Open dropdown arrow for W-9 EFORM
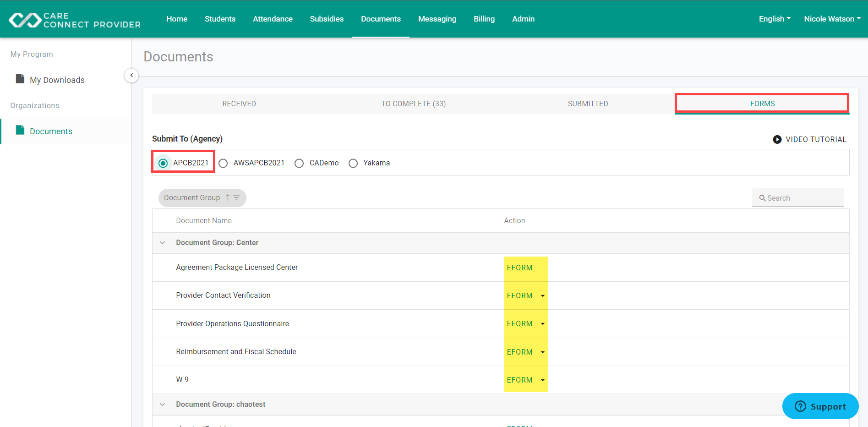The image size is (868, 427). [x=543, y=380]
